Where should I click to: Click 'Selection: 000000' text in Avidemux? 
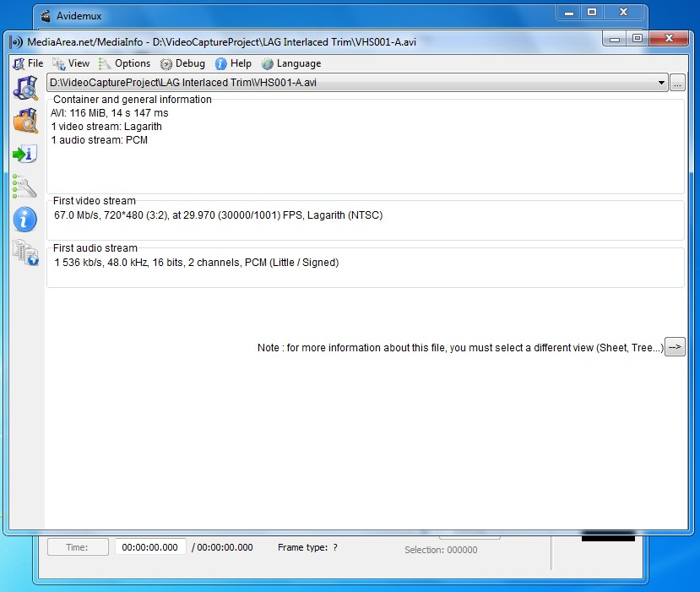click(x=441, y=550)
